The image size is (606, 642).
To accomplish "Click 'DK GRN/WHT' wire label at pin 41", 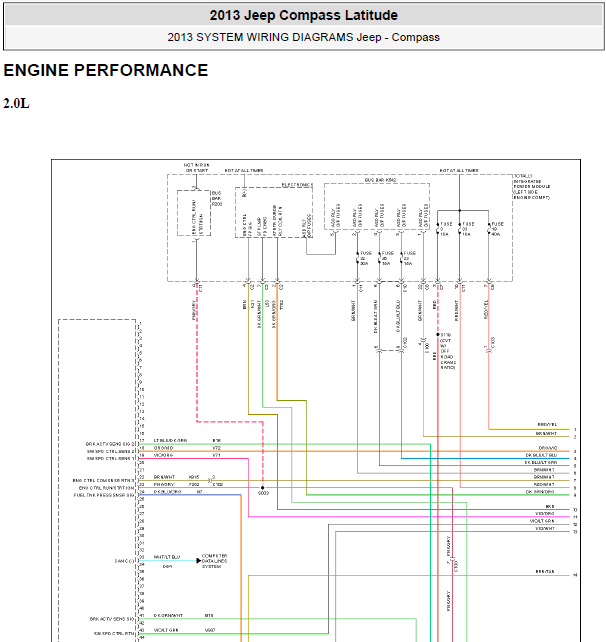I will [168, 615].
